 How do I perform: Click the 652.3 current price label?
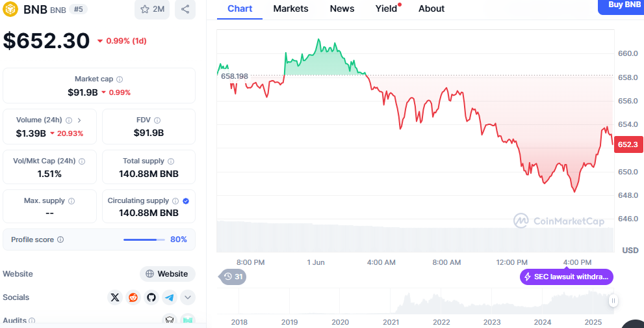628,144
